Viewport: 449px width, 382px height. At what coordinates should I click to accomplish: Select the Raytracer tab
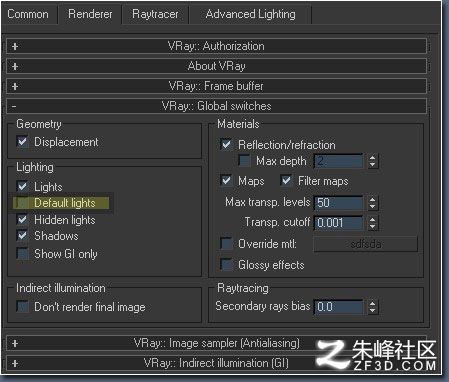click(x=155, y=14)
